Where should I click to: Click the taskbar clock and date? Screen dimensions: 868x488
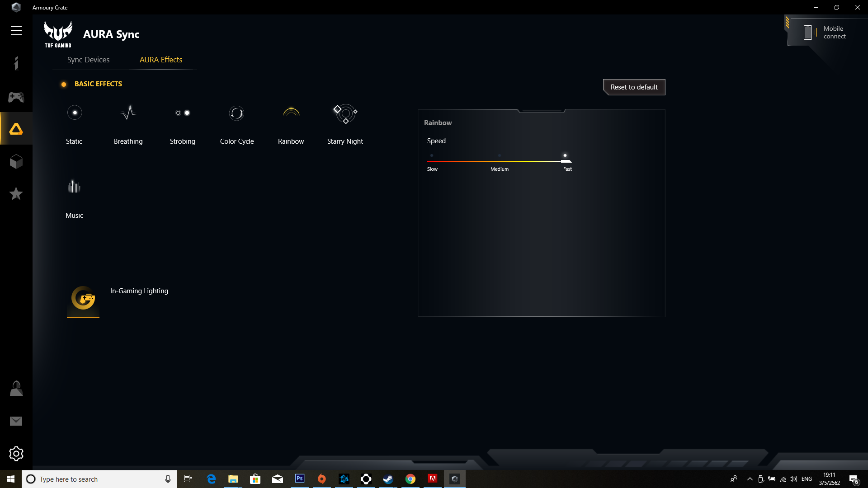[x=830, y=479]
